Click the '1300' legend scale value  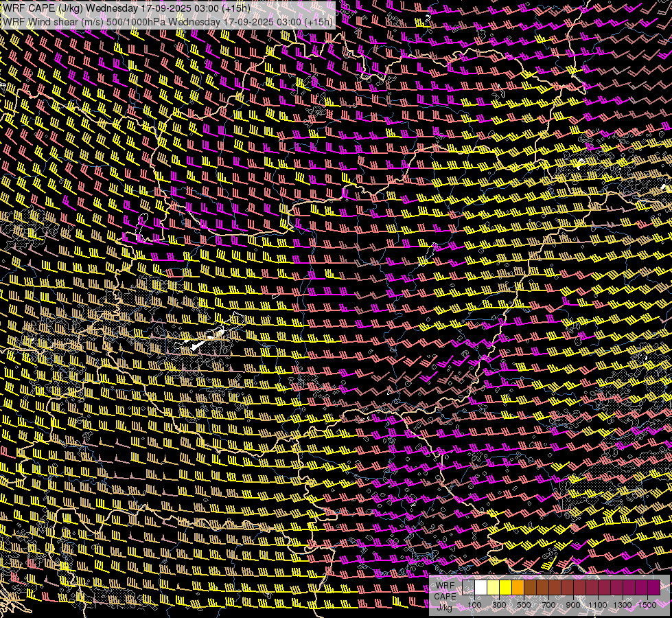623,605
